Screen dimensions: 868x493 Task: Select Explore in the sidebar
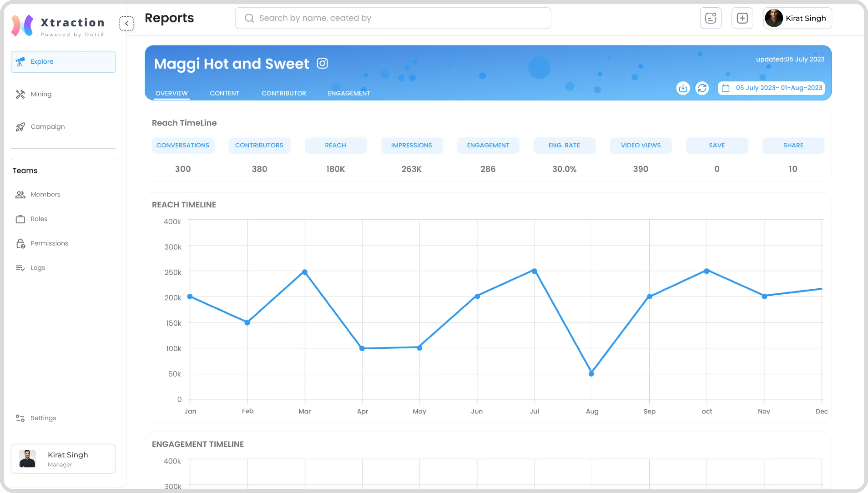tap(42, 62)
